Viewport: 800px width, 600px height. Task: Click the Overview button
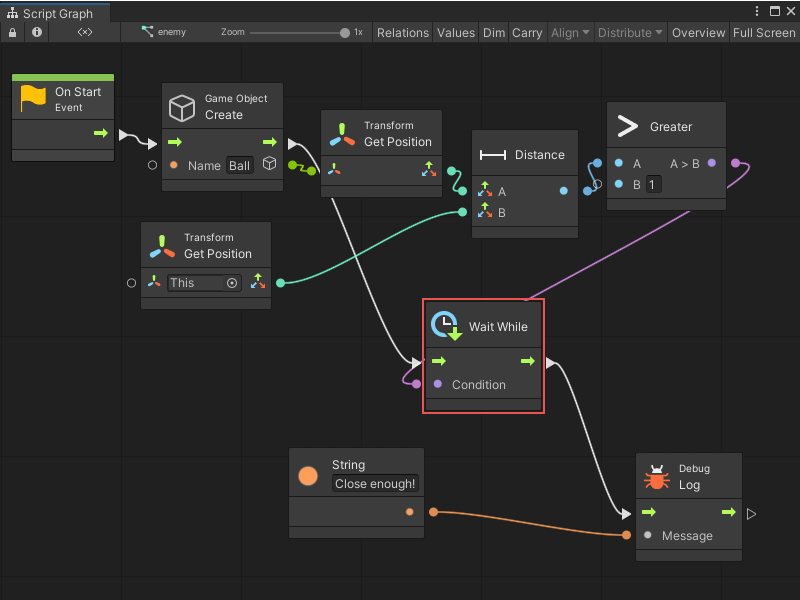pyautogui.click(x=698, y=32)
